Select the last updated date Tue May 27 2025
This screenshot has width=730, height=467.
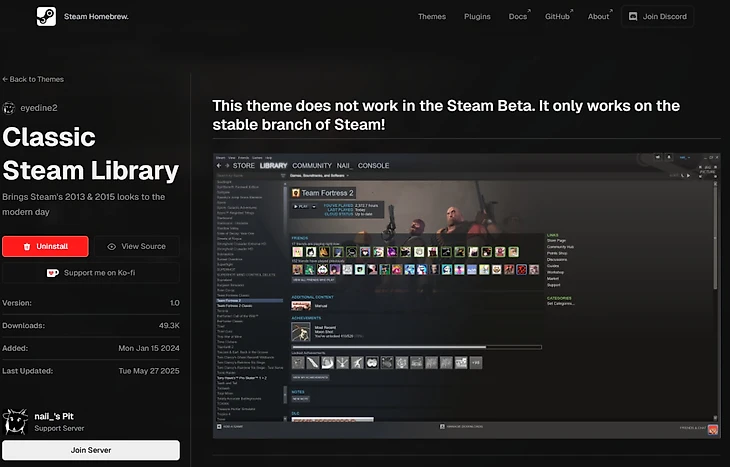coord(149,371)
